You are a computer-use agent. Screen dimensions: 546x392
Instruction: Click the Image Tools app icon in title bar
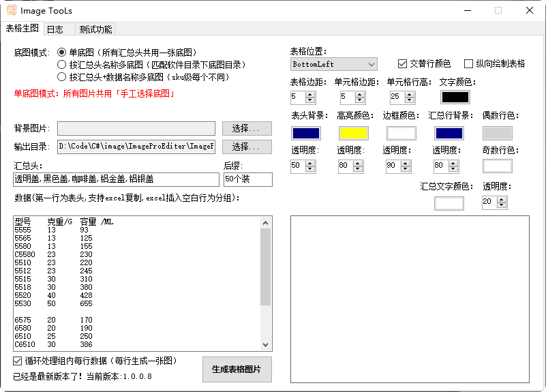11,10
